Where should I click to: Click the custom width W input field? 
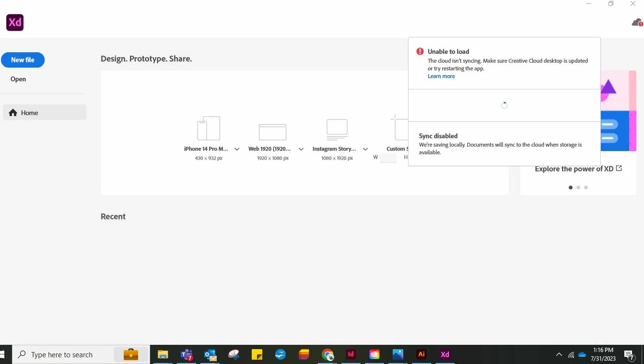[388, 158]
